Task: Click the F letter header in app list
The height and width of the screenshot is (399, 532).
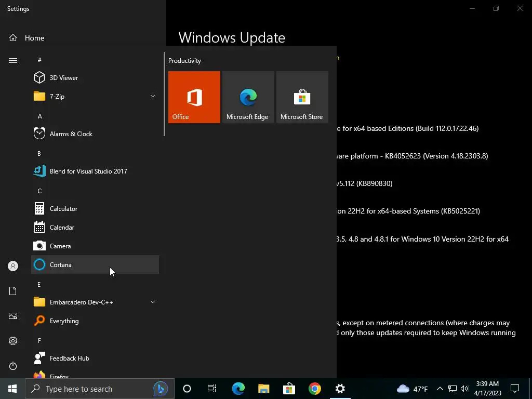Action: pyautogui.click(x=39, y=340)
